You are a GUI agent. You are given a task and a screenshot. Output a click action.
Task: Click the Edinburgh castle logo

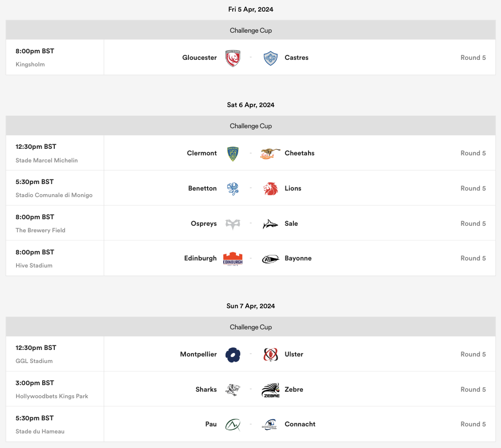233,258
